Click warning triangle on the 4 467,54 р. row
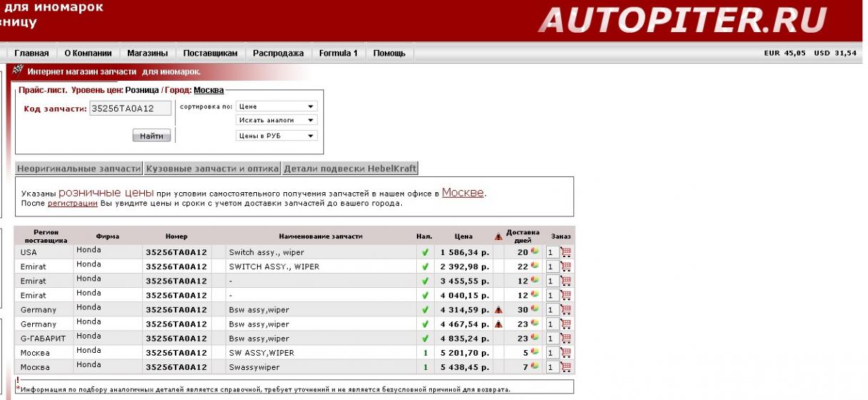Image resolution: width=868 pixels, height=400 pixels. 498,324
